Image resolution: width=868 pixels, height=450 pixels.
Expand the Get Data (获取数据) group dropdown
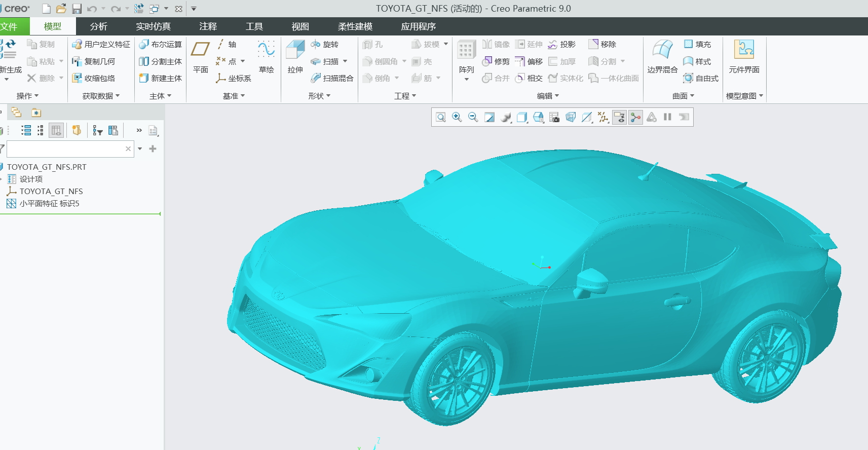pyautogui.click(x=101, y=96)
